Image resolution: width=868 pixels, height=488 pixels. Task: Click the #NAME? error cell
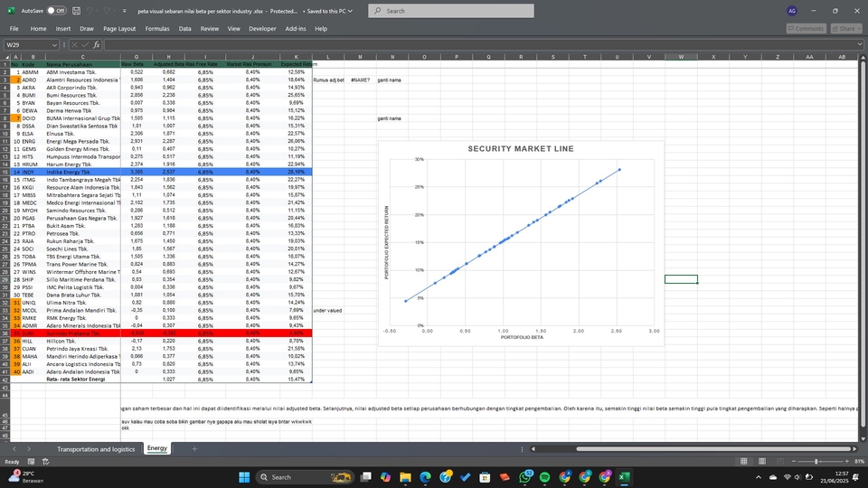click(x=360, y=80)
